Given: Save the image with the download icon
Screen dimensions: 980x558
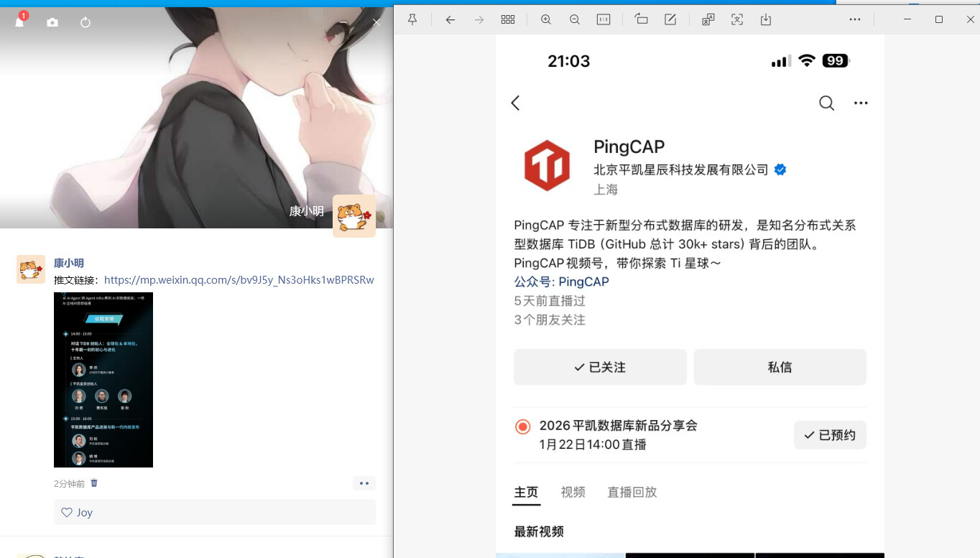Looking at the screenshot, I should click(766, 20).
